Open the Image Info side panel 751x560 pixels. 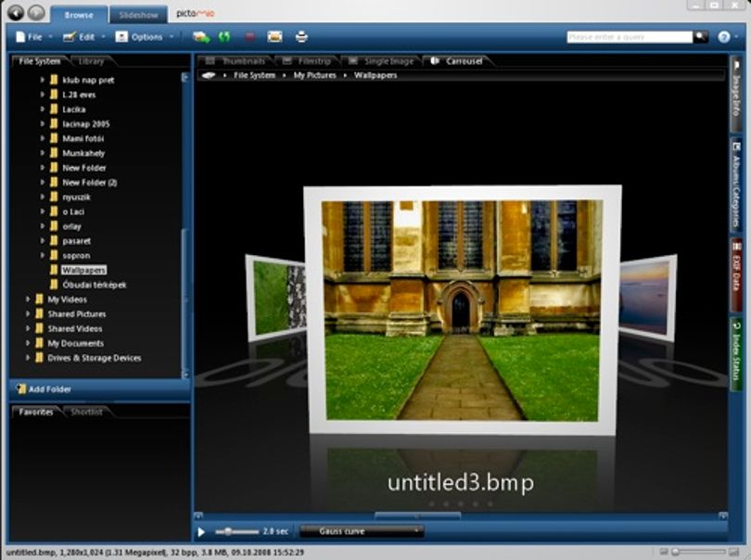[736, 94]
